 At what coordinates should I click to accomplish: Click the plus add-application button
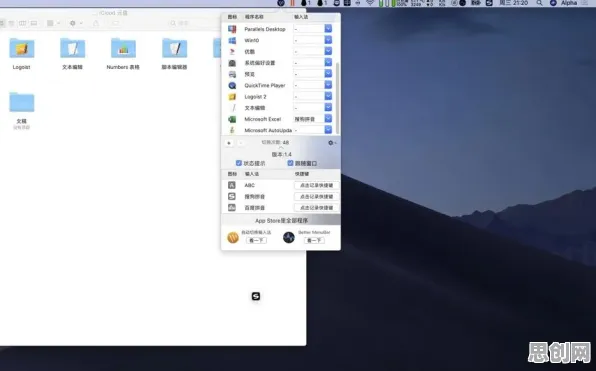coord(229,143)
